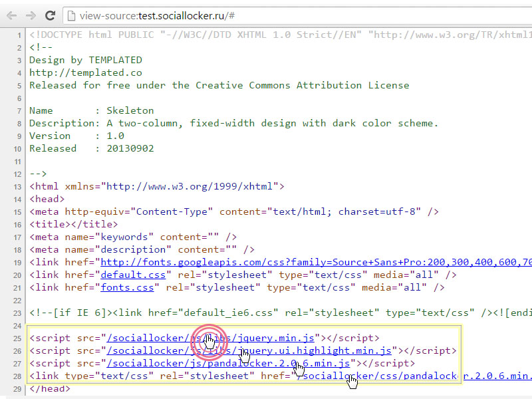Click line number 25 in the gutter
Image resolution: width=532 pixels, height=399 pixels.
click(16, 338)
